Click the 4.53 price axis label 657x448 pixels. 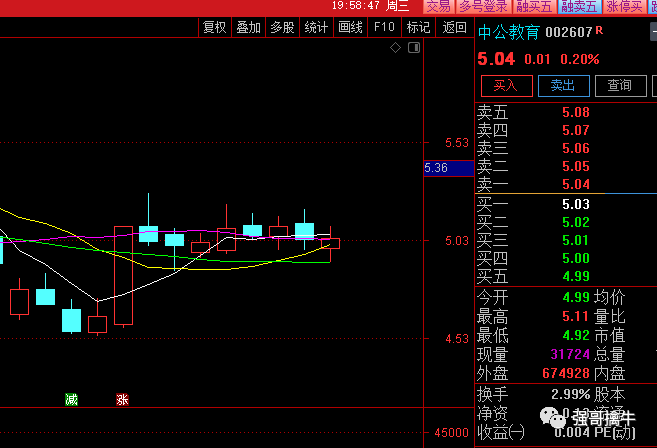click(457, 339)
